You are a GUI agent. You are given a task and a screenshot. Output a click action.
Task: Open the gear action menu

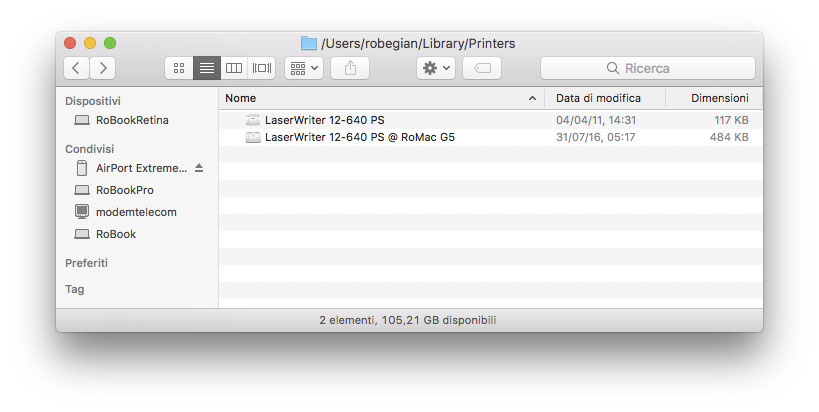[436, 68]
